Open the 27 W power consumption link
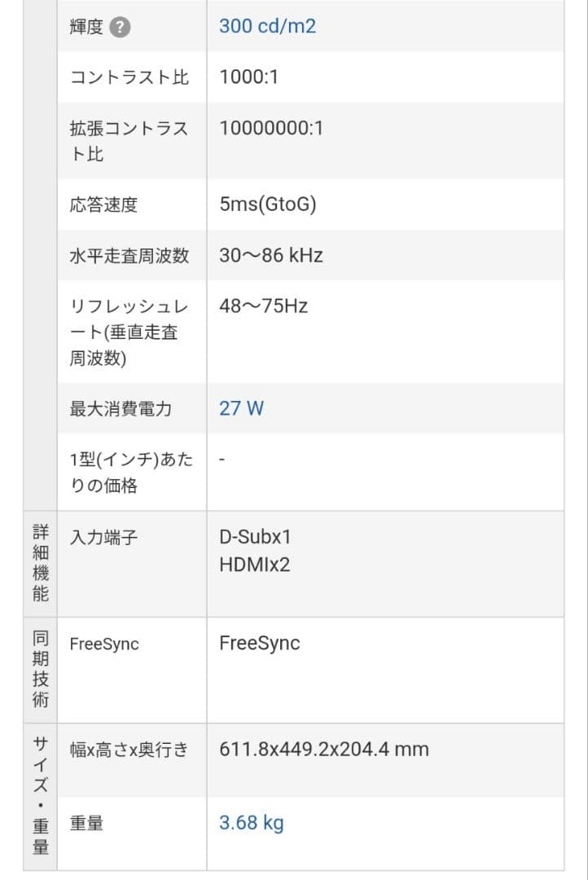 [x=241, y=408]
